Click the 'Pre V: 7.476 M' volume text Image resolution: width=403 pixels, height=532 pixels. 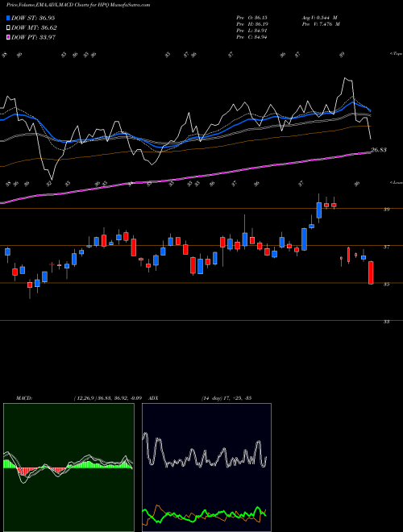320,24
